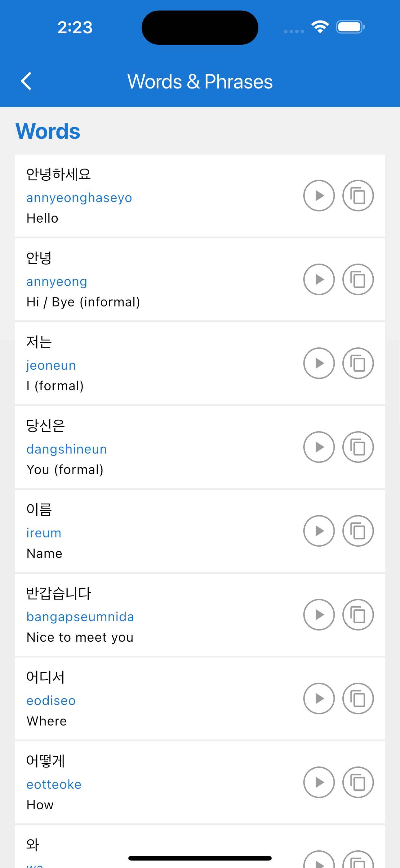Select the Name word entry
This screenshot has width=400, height=868.
[x=200, y=531]
